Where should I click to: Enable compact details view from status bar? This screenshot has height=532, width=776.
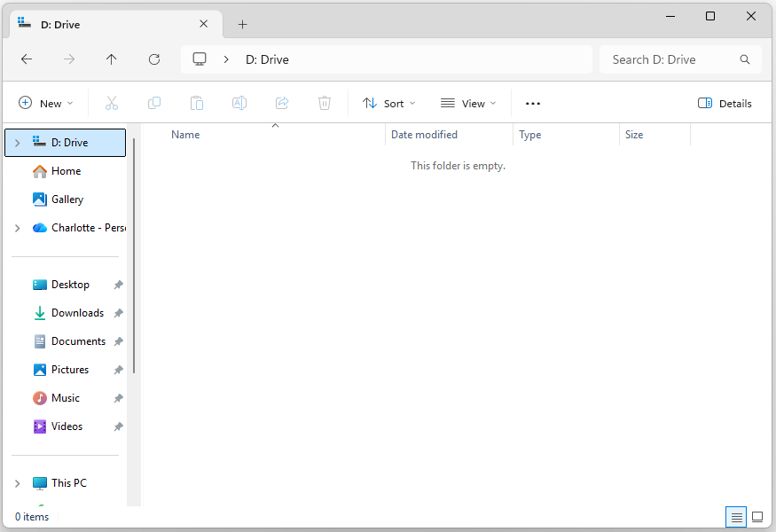coord(736,516)
